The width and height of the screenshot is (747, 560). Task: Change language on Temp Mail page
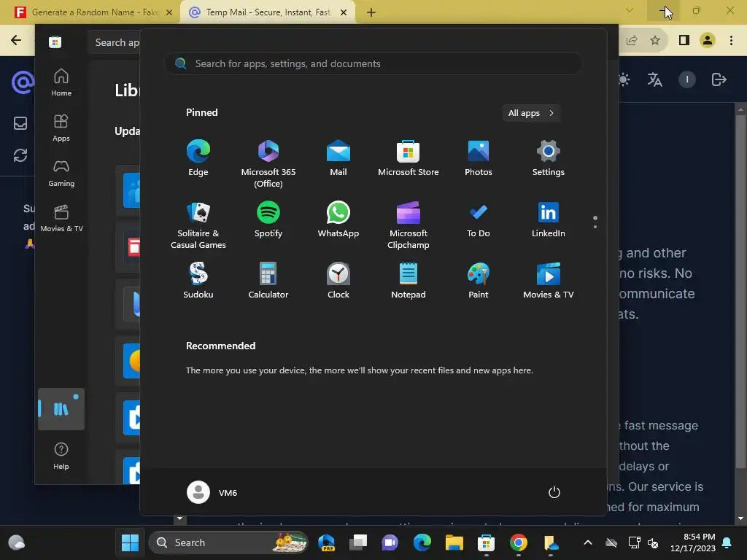pyautogui.click(x=654, y=79)
